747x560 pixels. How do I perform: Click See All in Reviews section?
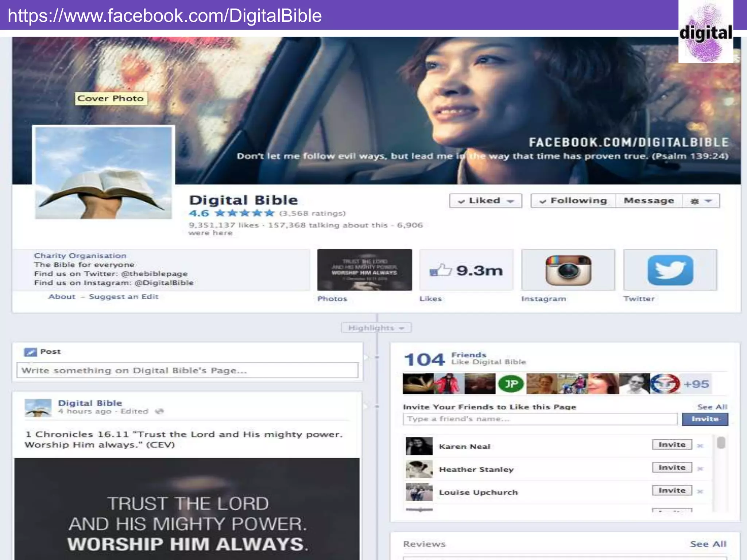click(x=708, y=544)
